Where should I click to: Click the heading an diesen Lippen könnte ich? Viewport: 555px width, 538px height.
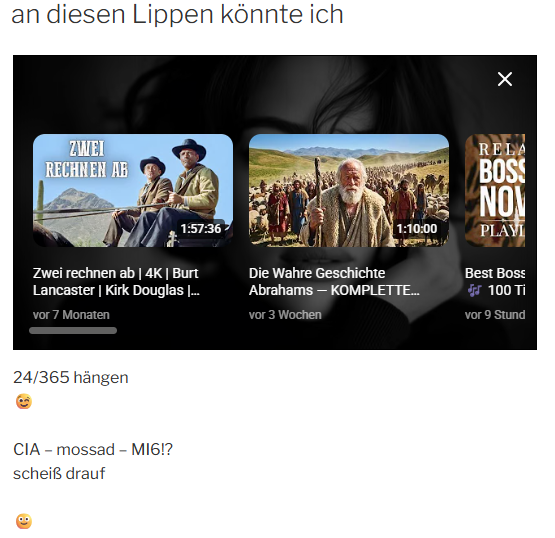177,14
